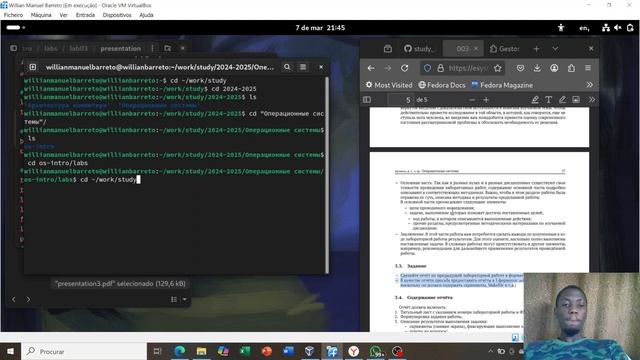Open Firefox extensions icon
The image size is (640, 360).
tap(571, 68)
